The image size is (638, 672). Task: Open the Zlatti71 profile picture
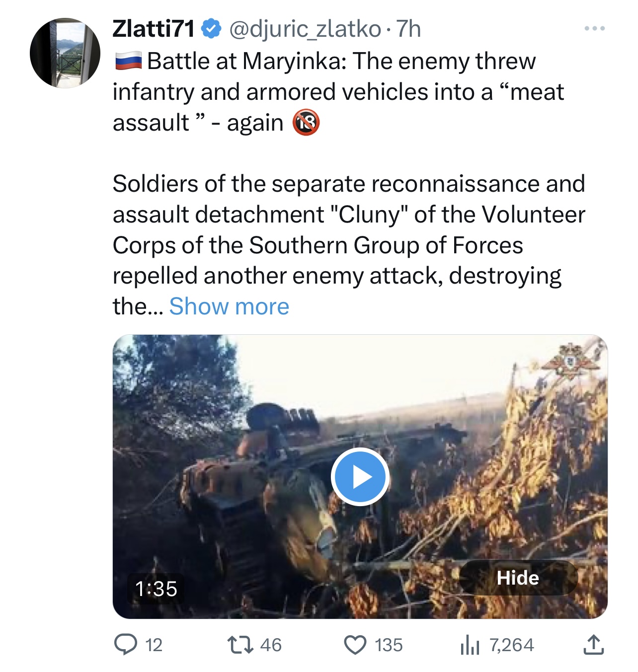[65, 53]
